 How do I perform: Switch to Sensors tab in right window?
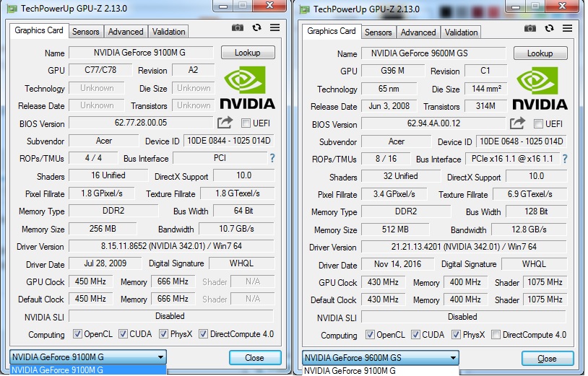point(379,32)
